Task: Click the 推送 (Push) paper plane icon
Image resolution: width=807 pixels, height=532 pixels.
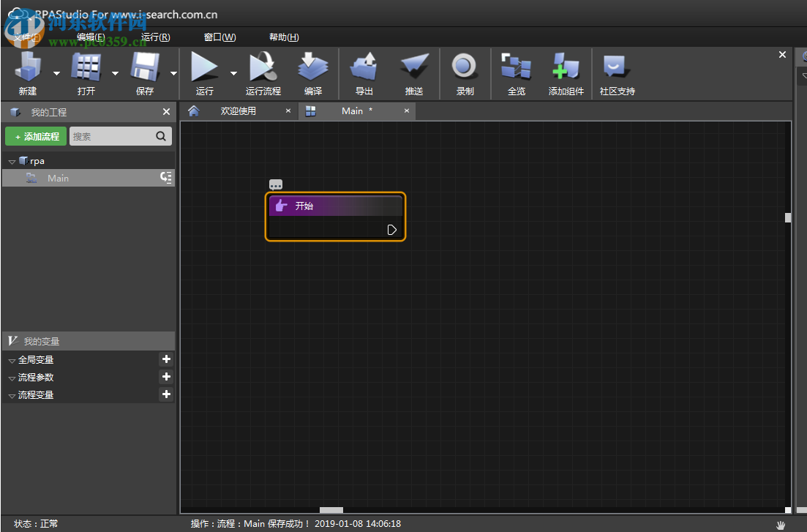Action: (414, 68)
